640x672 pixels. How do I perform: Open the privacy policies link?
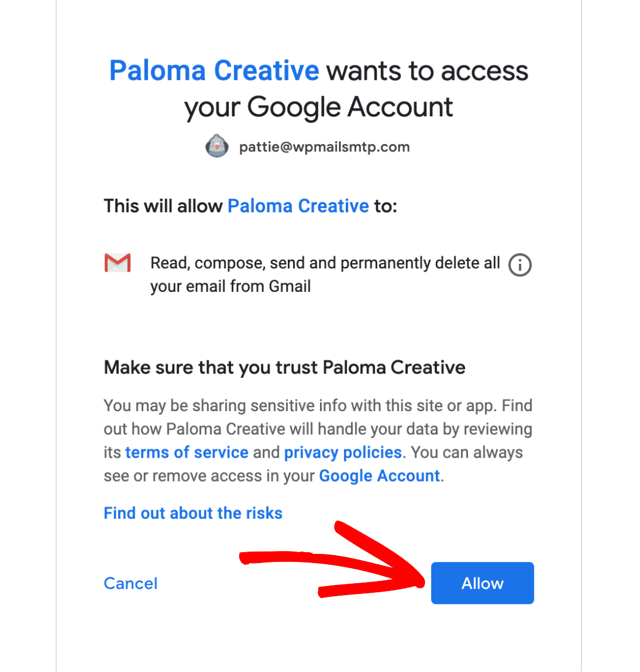tap(343, 452)
